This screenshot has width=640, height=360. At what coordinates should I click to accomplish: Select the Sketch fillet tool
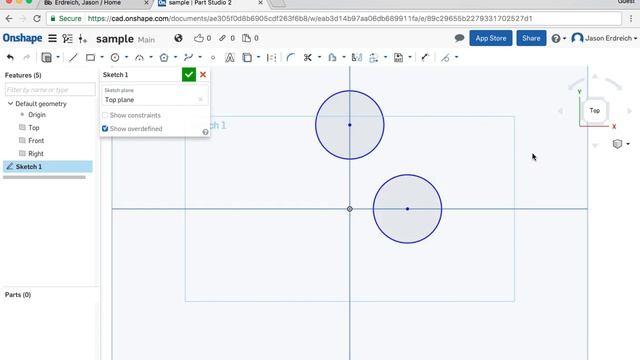[x=290, y=58]
